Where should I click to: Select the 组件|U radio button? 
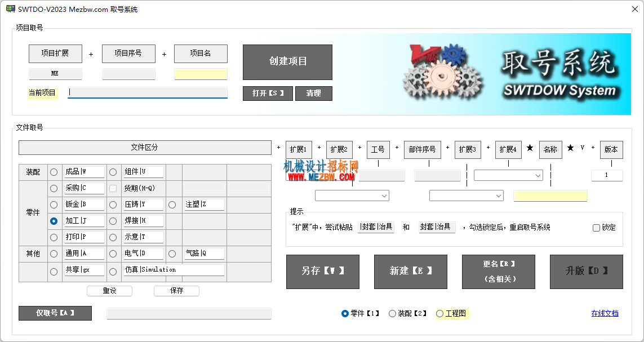[x=113, y=172]
